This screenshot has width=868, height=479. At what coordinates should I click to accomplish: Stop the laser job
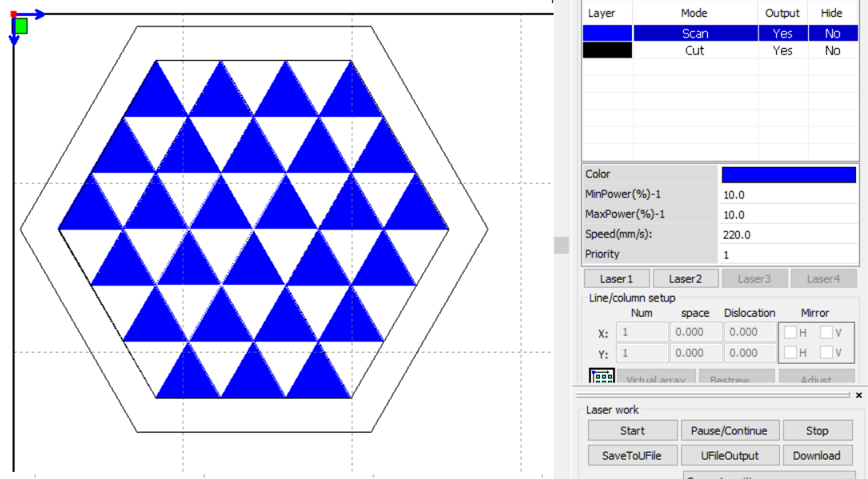coord(817,430)
